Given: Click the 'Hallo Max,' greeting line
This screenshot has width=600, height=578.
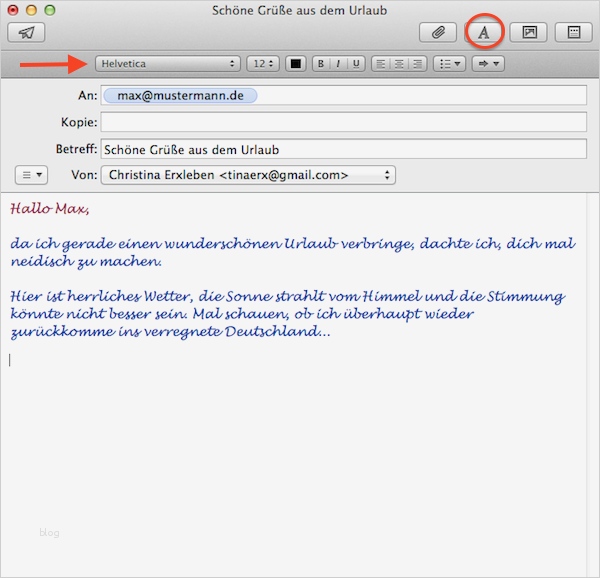Looking at the screenshot, I should point(50,209).
